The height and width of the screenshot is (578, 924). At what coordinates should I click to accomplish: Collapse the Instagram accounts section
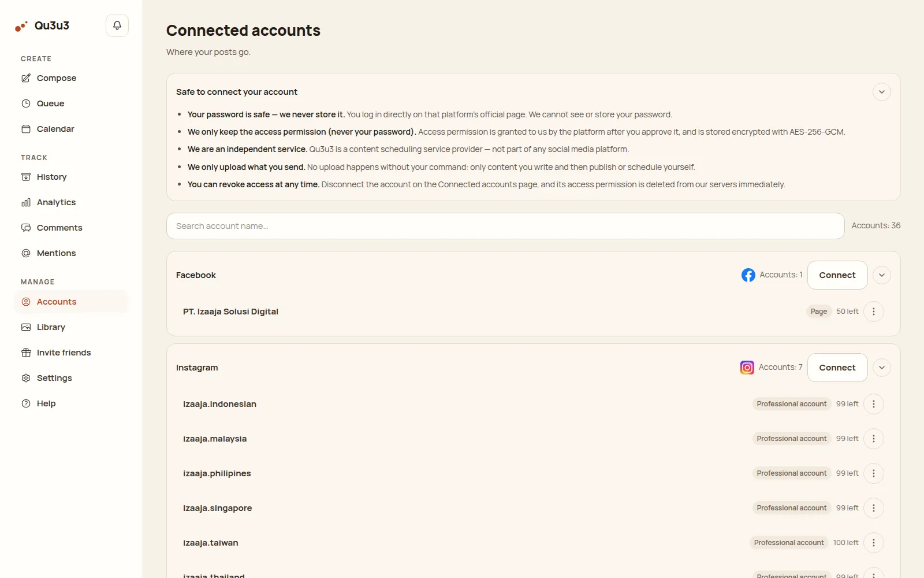click(882, 368)
